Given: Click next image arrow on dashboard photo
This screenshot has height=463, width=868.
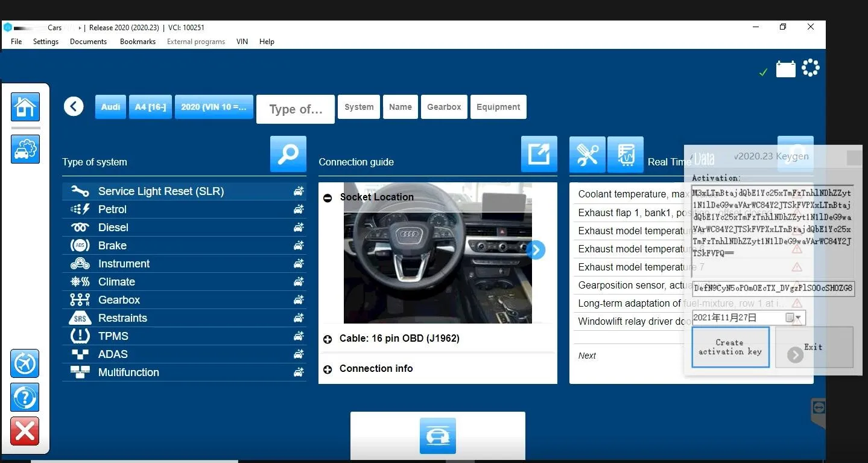Looking at the screenshot, I should point(536,250).
